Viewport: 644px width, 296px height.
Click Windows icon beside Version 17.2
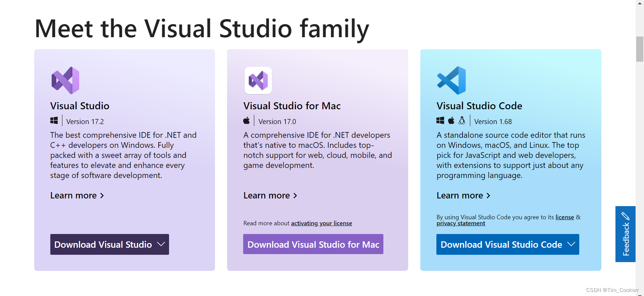(x=54, y=121)
